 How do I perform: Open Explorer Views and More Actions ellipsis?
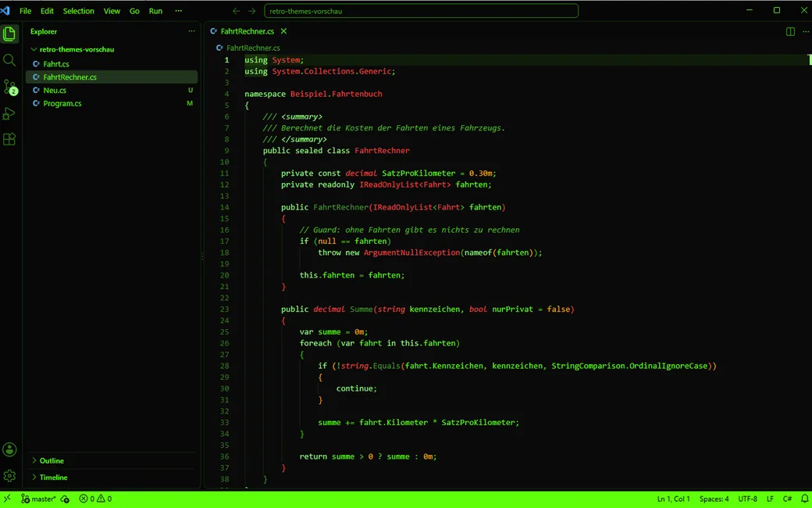coord(191,31)
